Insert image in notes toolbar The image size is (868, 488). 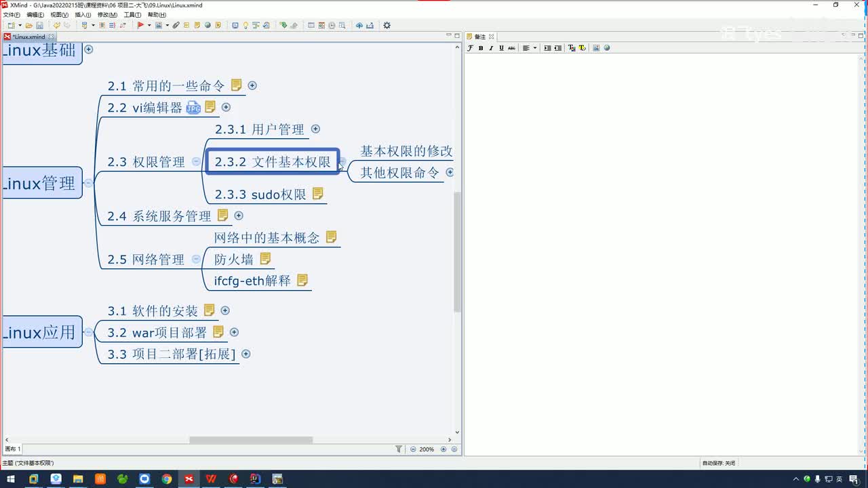(596, 48)
